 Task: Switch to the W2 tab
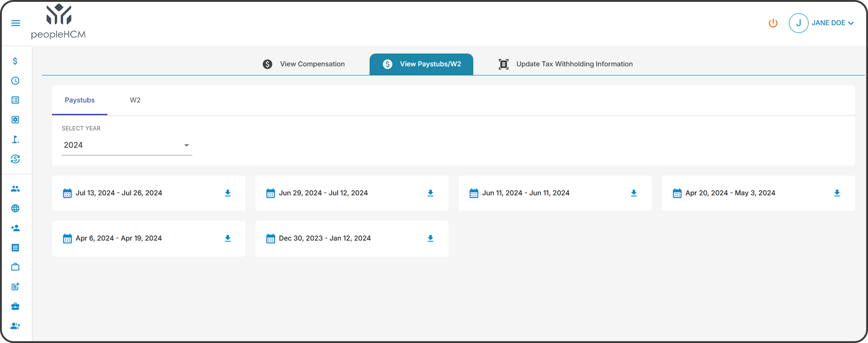[x=135, y=100]
